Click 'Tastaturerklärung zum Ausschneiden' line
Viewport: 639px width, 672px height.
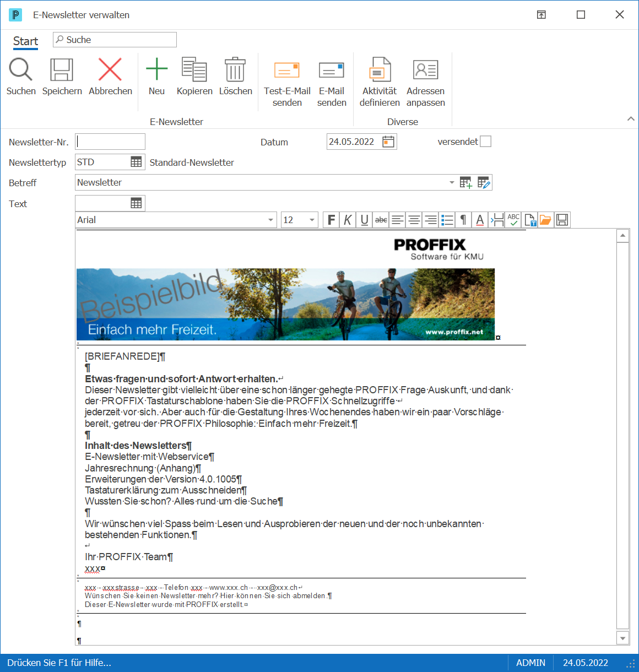(x=163, y=490)
